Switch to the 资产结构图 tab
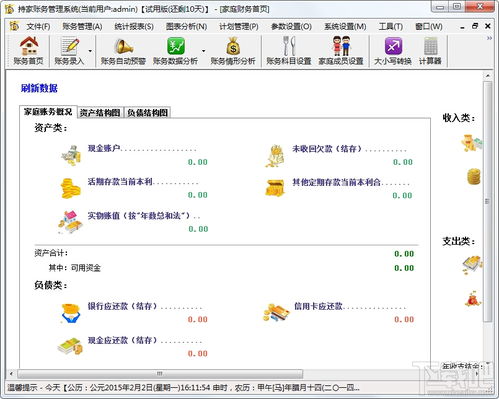The width and height of the screenshot is (499, 399). (100, 113)
